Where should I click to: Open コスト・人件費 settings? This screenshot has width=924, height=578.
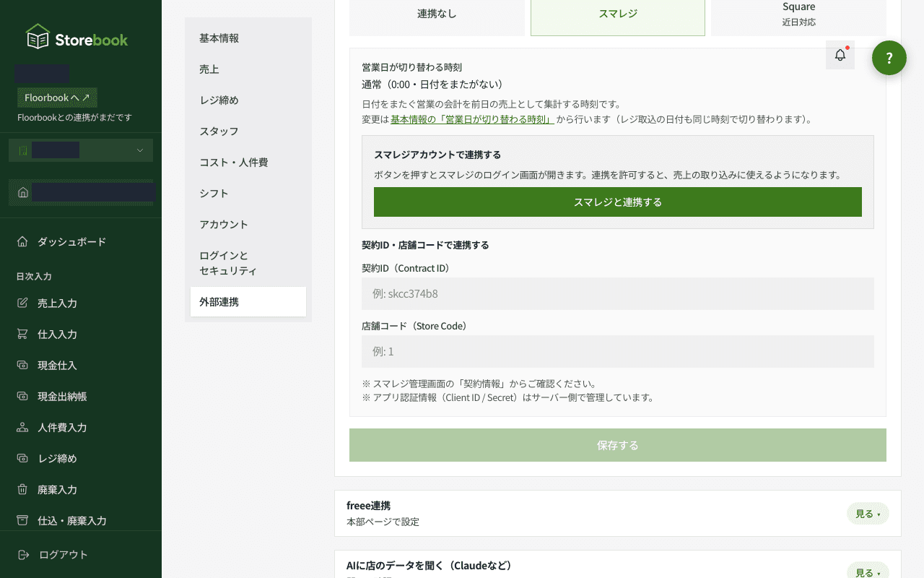248,163
